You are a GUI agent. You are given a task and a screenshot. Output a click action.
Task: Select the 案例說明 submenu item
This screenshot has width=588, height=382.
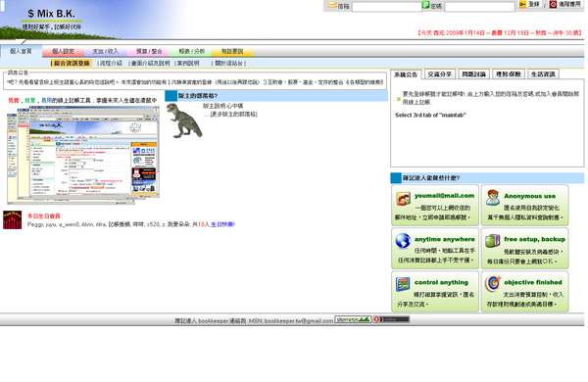click(x=188, y=64)
